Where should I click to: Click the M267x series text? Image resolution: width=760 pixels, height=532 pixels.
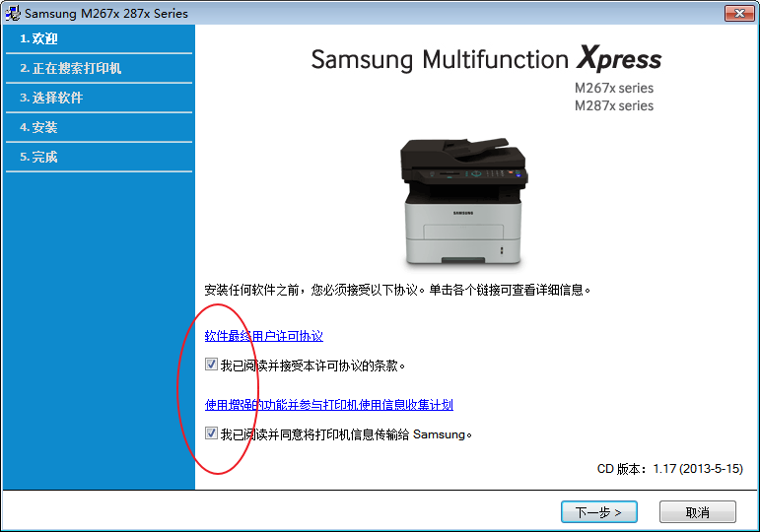[614, 89]
